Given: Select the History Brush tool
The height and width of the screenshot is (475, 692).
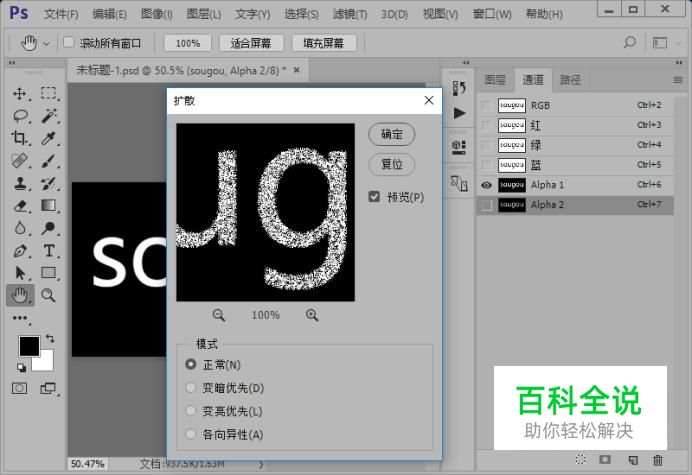Looking at the screenshot, I should [x=49, y=183].
